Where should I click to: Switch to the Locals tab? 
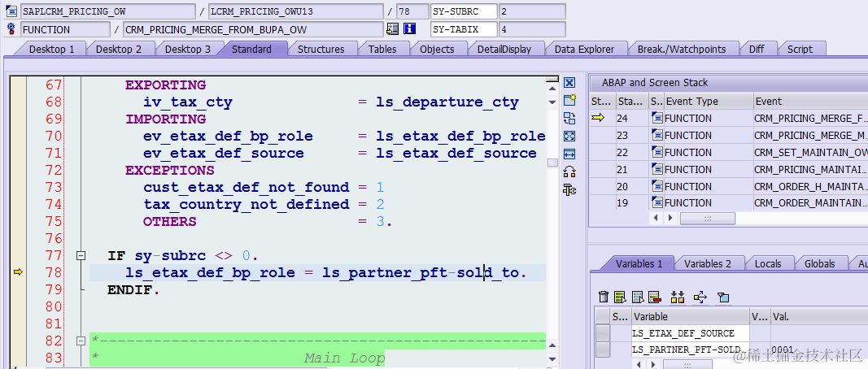(x=768, y=263)
